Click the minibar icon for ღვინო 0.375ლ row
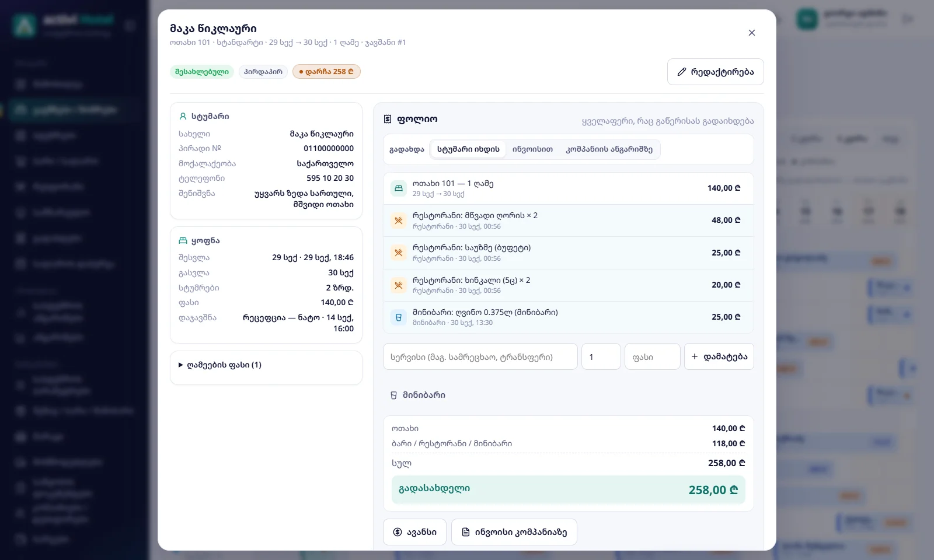This screenshot has width=934, height=560. (399, 317)
